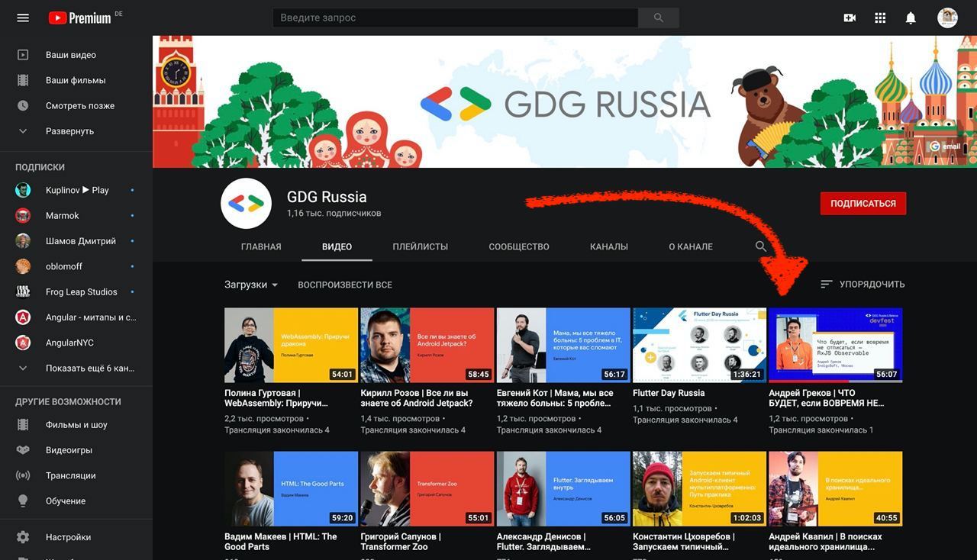Open Константин Цховребов video thumbnail
This screenshot has height=560, width=977.
(x=700, y=489)
